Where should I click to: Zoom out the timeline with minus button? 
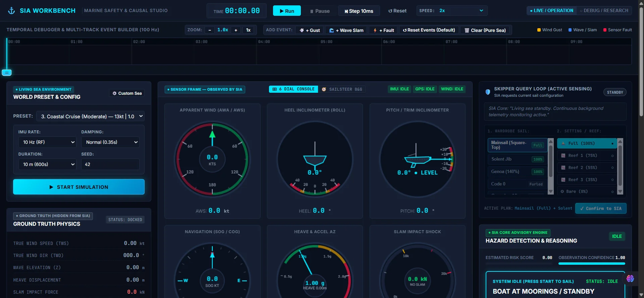210,30
